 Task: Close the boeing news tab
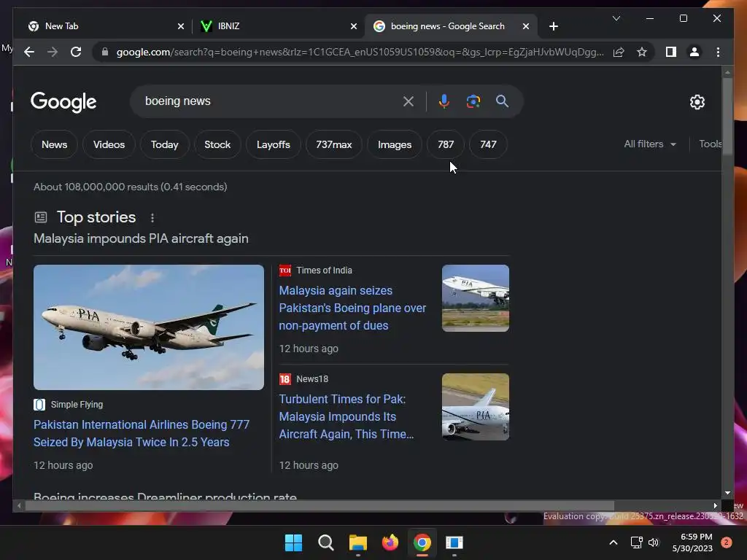point(526,26)
